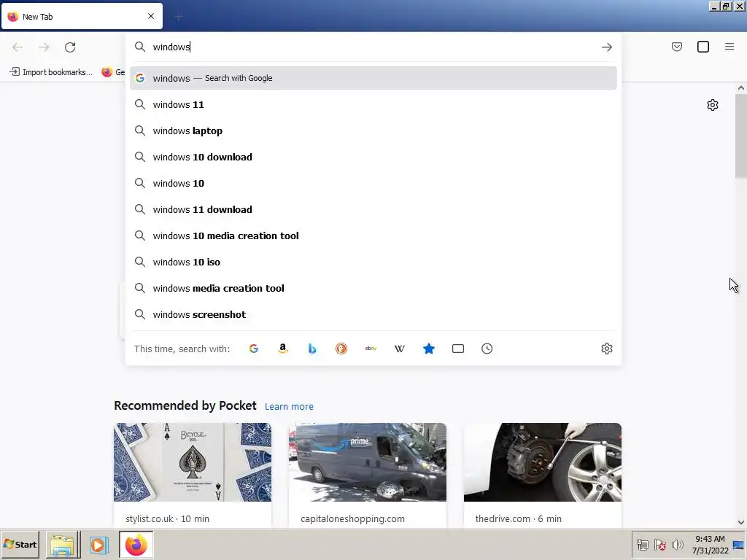
Task: Click Import bookmarks in bookmarks toolbar
Action: 51,72
